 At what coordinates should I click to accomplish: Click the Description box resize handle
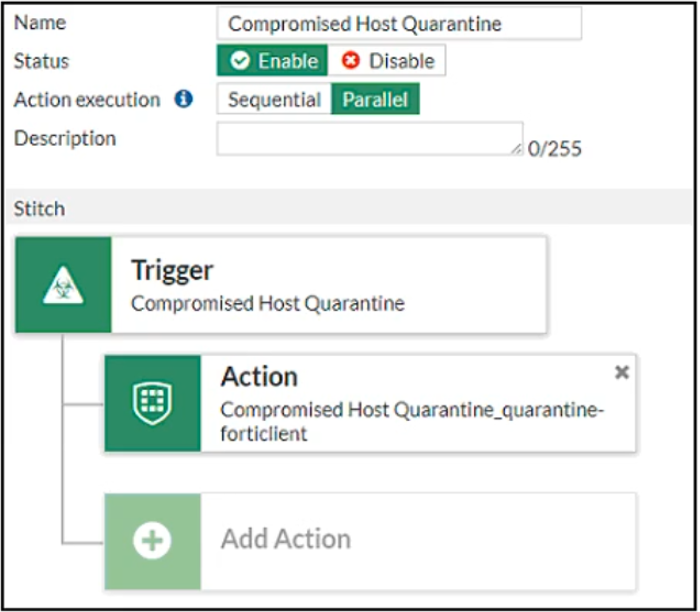[517, 149]
